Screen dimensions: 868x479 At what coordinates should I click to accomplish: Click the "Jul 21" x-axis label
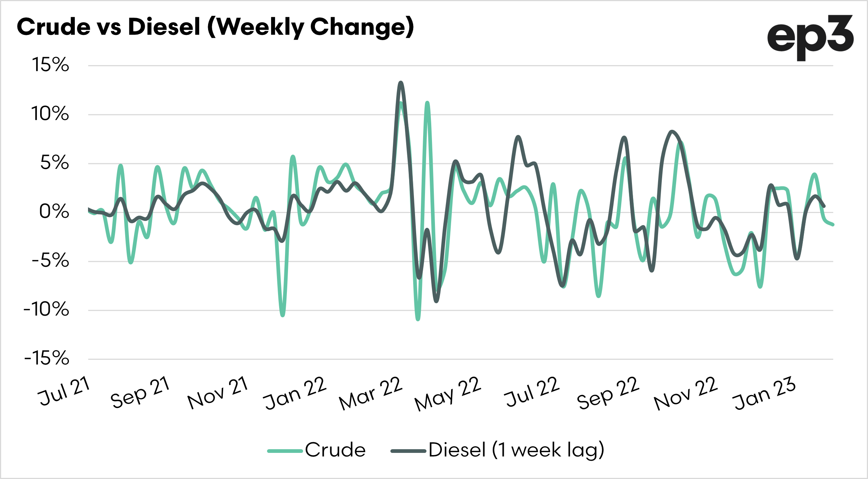[64, 391]
